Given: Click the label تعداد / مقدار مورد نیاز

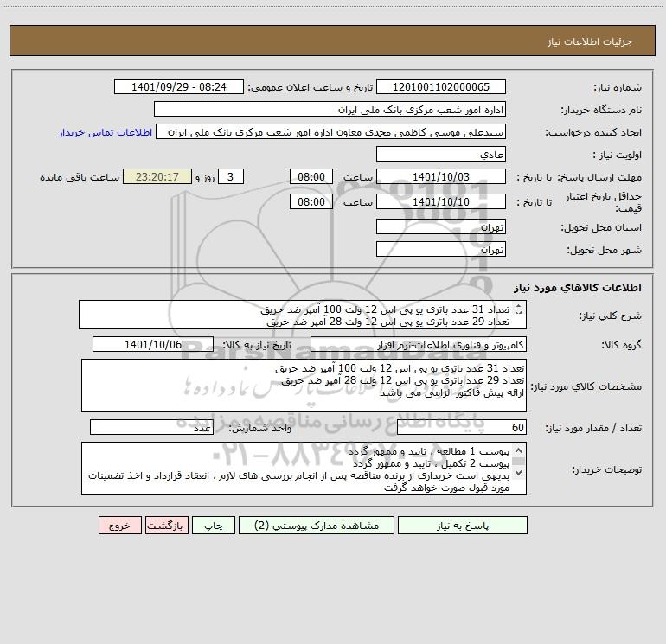Looking at the screenshot, I should tap(593, 428).
